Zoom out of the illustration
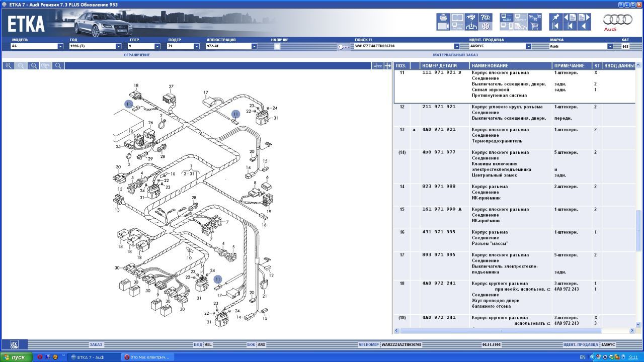This screenshot has width=644, height=362. 21,66
